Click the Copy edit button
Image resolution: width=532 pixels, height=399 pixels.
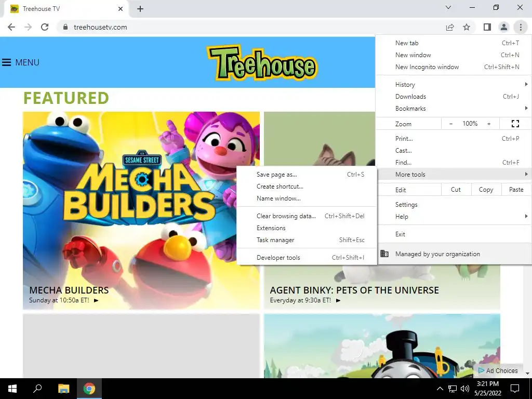click(486, 190)
